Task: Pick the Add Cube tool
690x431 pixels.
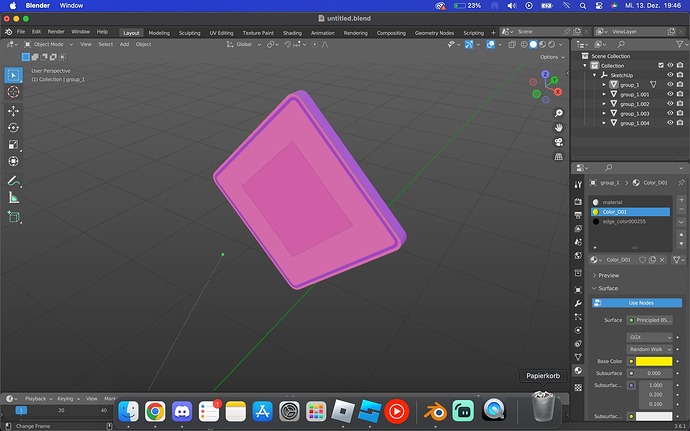Action: coord(14,217)
